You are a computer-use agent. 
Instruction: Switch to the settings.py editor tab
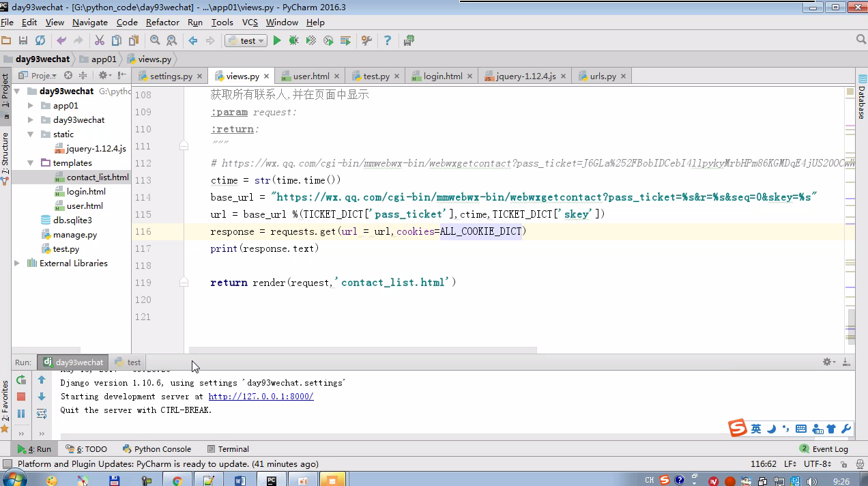coord(170,76)
